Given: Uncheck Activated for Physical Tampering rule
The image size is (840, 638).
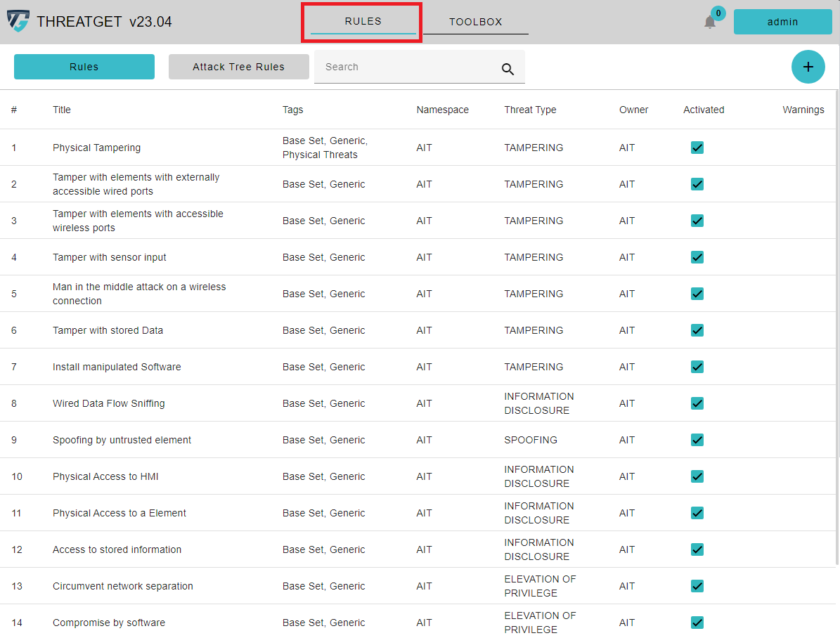Looking at the screenshot, I should coord(697,148).
